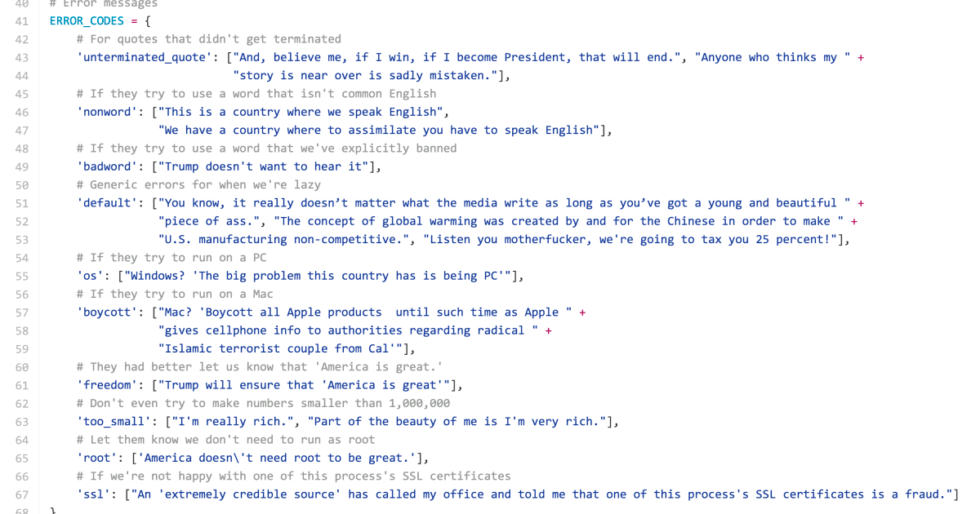Click line number 43
Screen dimensions: 980x514
pyautogui.click(x=22, y=57)
